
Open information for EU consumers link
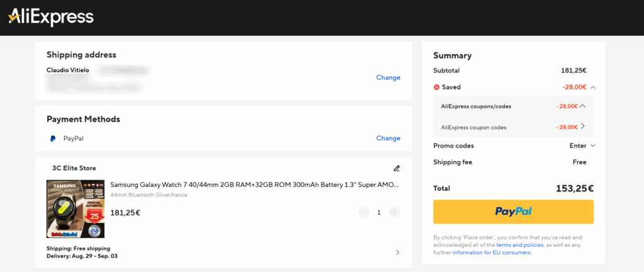[492, 252]
